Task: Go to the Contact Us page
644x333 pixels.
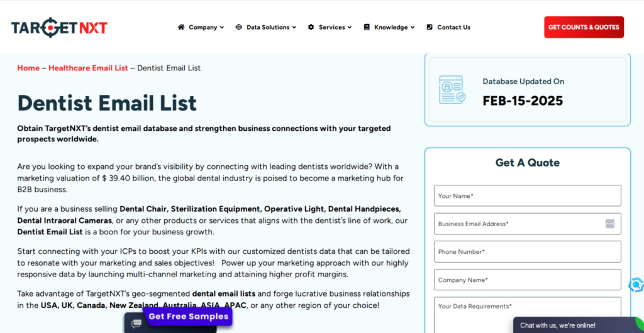Action: [x=453, y=27]
